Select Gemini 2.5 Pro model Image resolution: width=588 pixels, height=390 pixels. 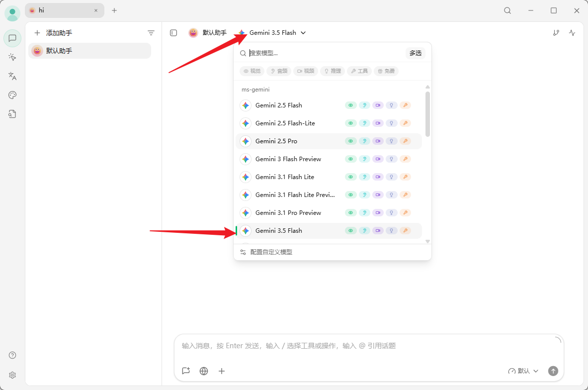pyautogui.click(x=329, y=141)
